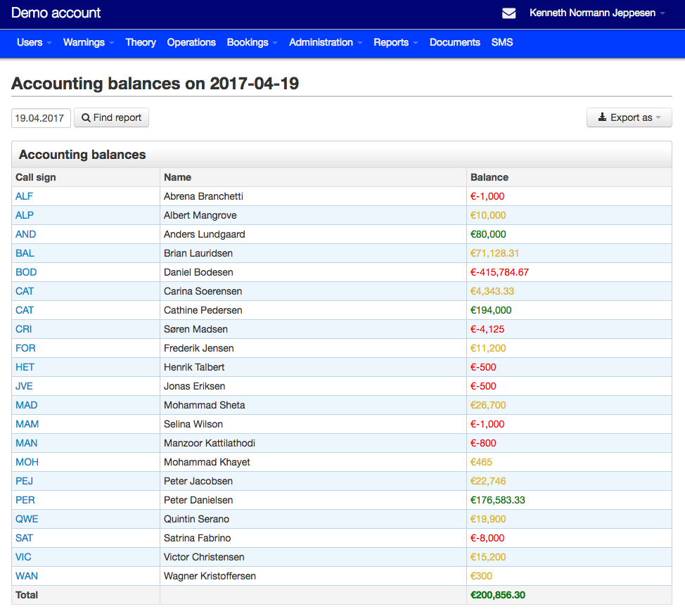Screen dimensions: 685x616
Task: Click the €-415,784.67 balance
Action: click(499, 272)
